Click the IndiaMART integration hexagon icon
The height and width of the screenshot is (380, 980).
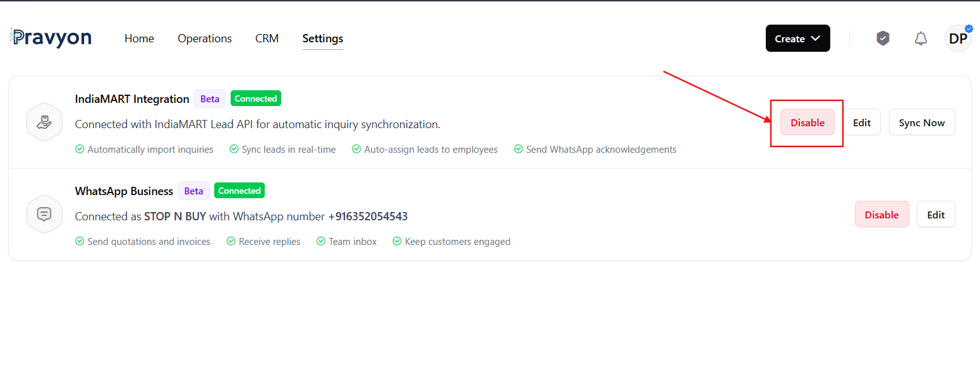click(x=44, y=122)
